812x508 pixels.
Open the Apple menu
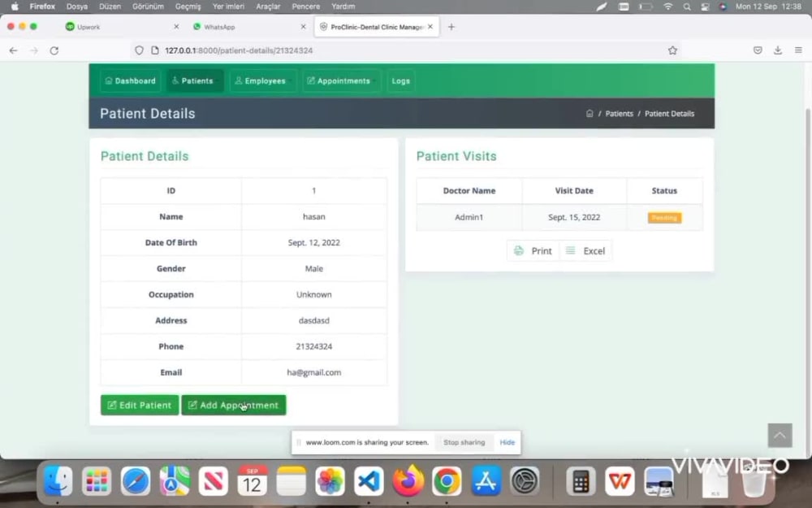coord(15,7)
